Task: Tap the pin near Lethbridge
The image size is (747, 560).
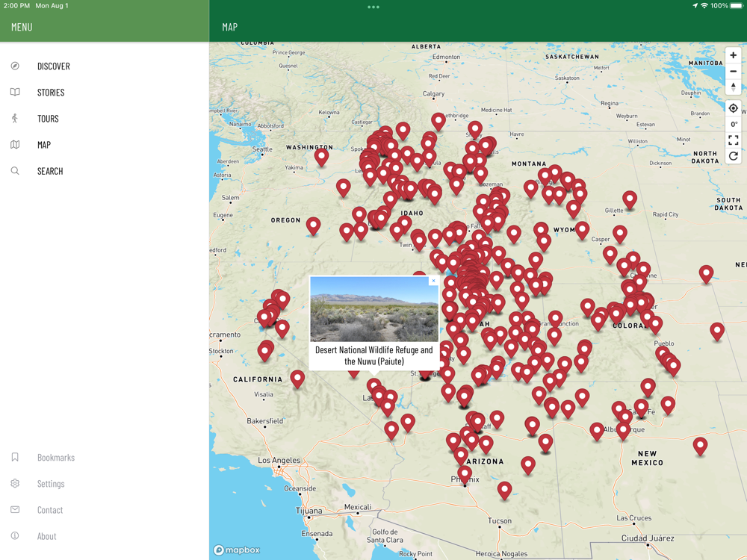Action: coord(438,122)
